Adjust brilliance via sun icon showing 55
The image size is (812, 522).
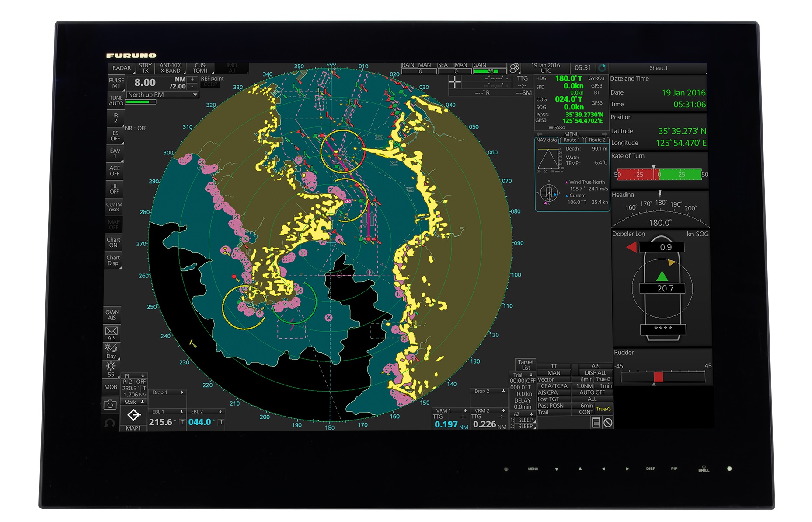111,369
